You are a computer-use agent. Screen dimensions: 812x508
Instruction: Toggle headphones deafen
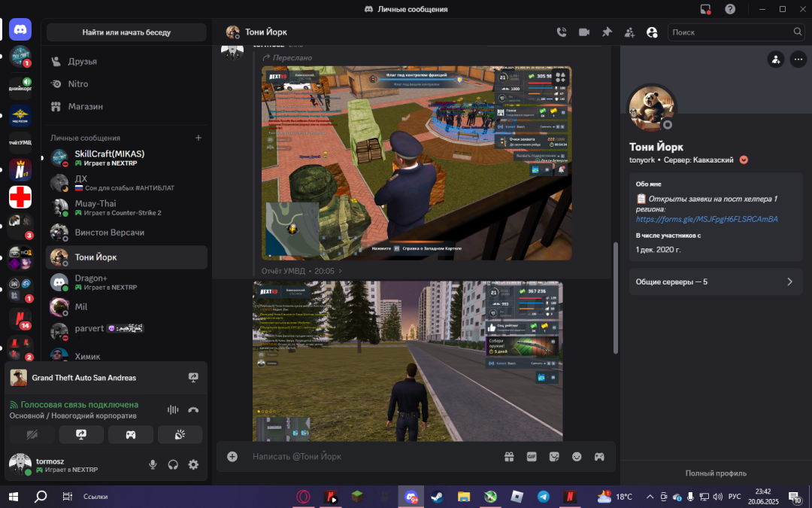[173, 465]
